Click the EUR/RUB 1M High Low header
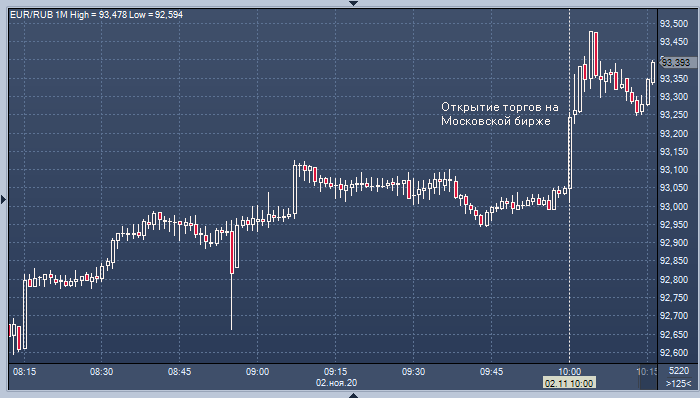This screenshot has width=700, height=398. point(96,15)
